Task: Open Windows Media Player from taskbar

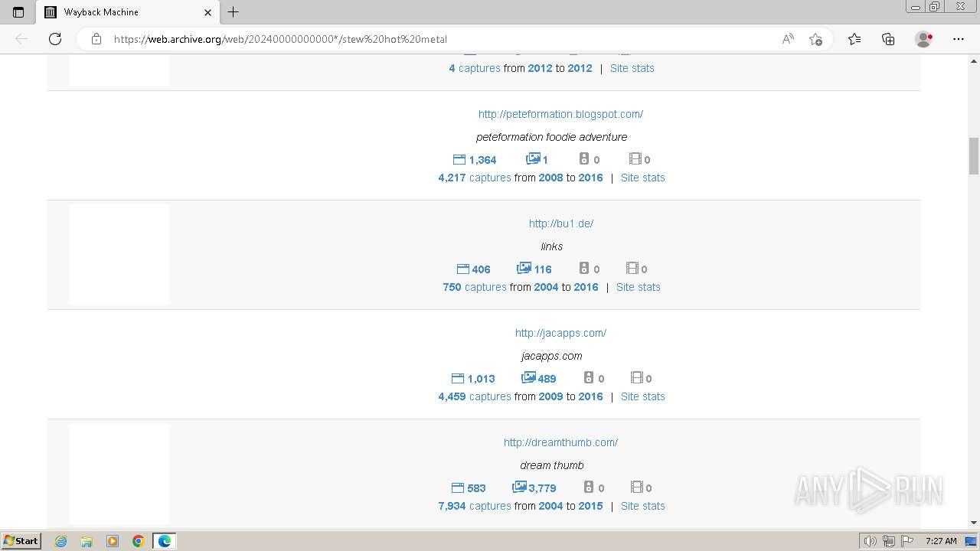Action: [113, 541]
